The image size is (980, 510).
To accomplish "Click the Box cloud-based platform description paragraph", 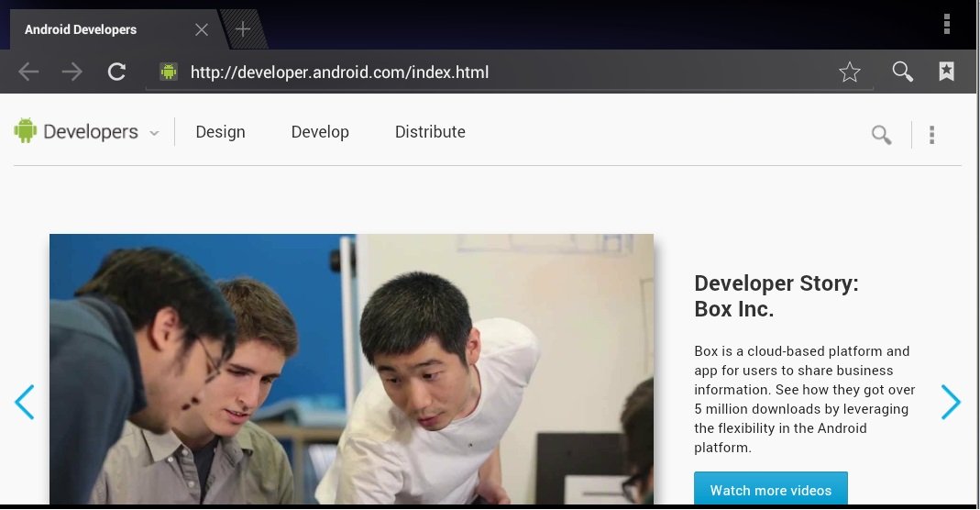I will click(804, 399).
